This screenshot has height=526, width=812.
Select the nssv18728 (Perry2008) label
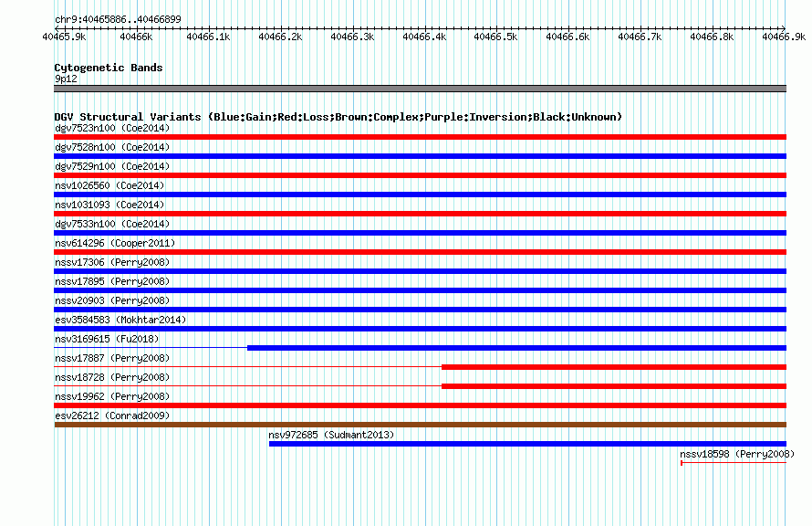[112, 377]
